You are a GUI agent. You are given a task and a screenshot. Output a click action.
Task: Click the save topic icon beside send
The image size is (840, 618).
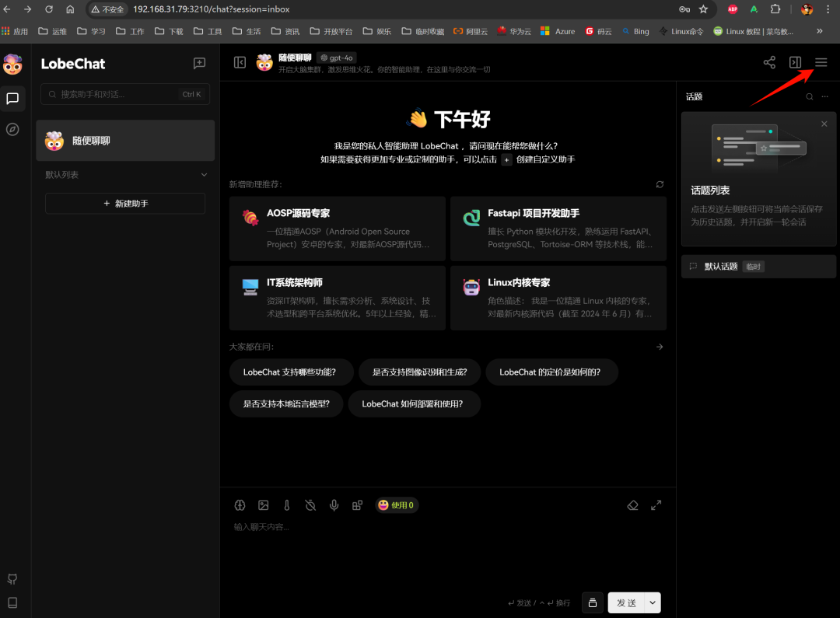(593, 602)
